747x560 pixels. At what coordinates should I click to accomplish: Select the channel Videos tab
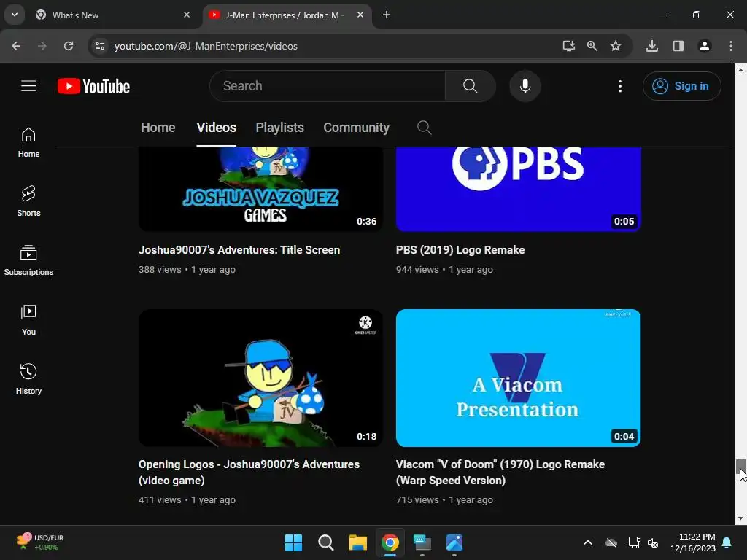click(216, 128)
